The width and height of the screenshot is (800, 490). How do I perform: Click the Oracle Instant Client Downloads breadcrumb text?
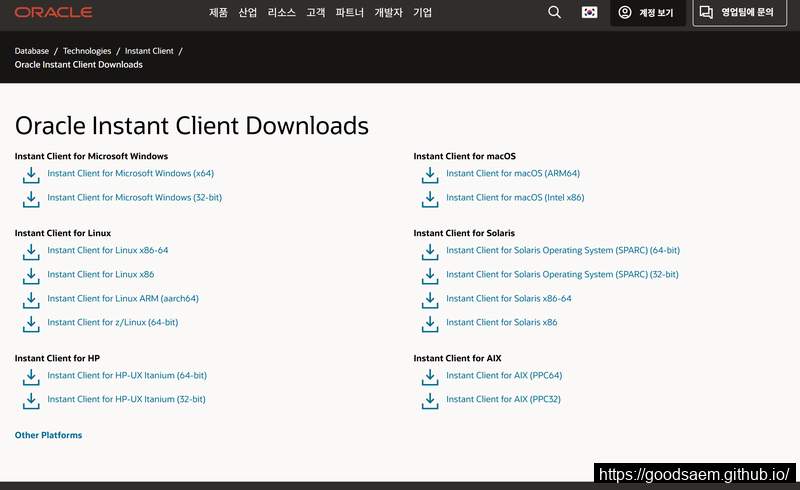79,64
